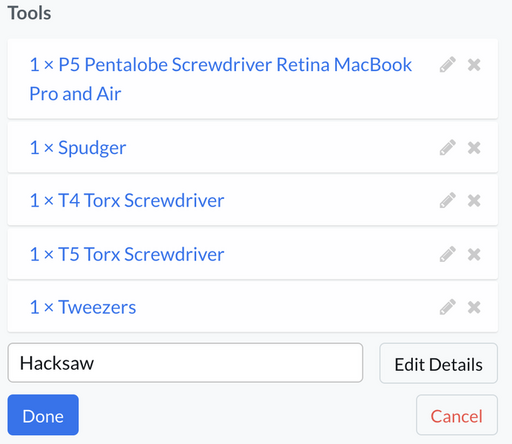
Task: Delete the T5 Torx Screwdriver entry
Action: pyautogui.click(x=474, y=255)
